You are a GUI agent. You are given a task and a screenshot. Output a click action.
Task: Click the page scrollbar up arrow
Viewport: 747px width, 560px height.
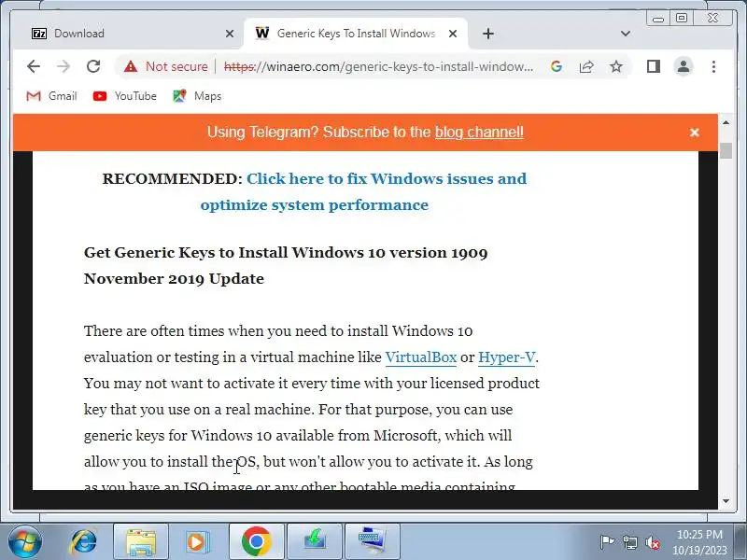pos(726,122)
